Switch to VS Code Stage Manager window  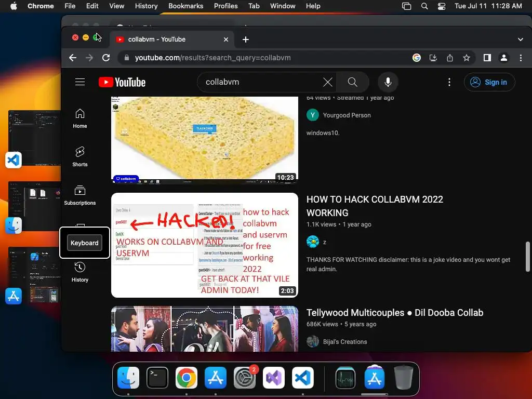34,138
